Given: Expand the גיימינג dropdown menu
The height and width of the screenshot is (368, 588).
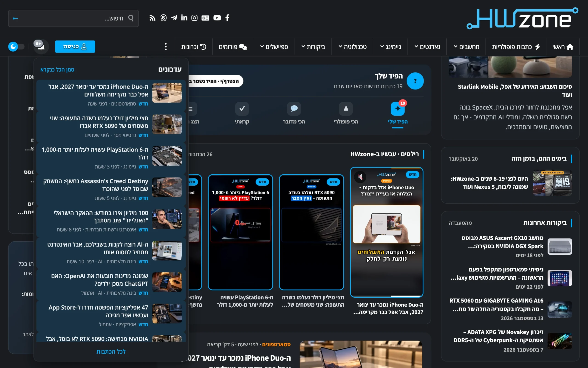Looking at the screenshot, I should [390, 47].
